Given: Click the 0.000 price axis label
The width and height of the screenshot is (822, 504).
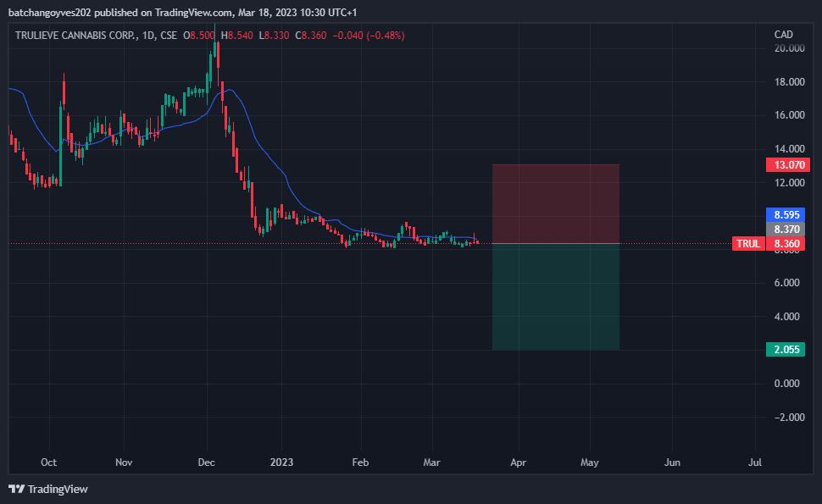Looking at the screenshot, I should (x=787, y=384).
